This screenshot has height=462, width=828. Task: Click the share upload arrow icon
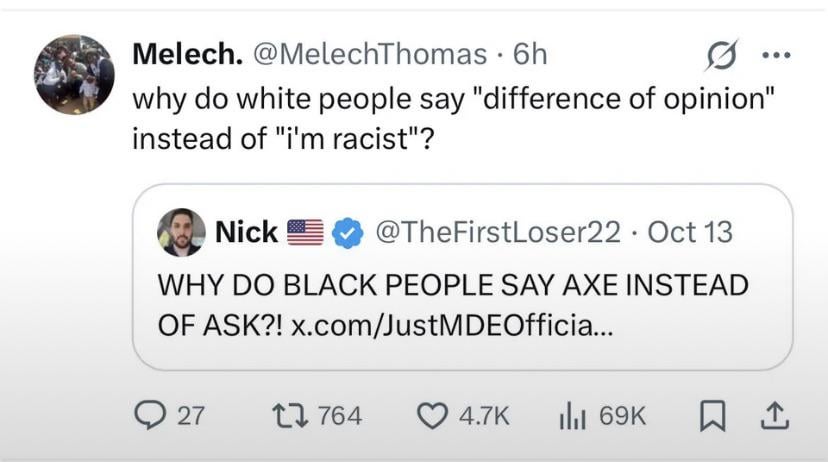777,416
